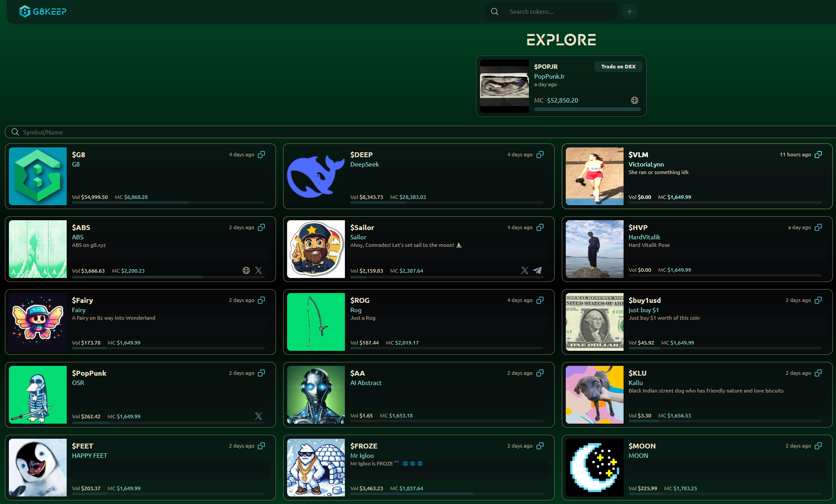
Task: Open the $buy1usd dollar bill thumbnail
Action: click(x=595, y=322)
